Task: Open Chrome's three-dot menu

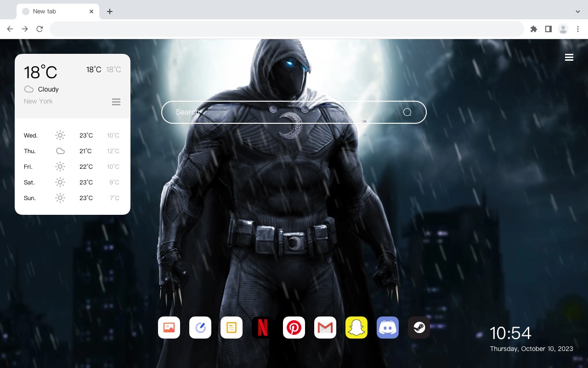Action: pos(578,29)
